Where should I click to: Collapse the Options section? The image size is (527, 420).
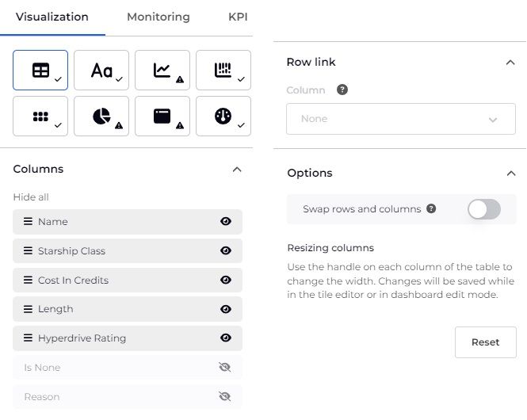coord(511,174)
